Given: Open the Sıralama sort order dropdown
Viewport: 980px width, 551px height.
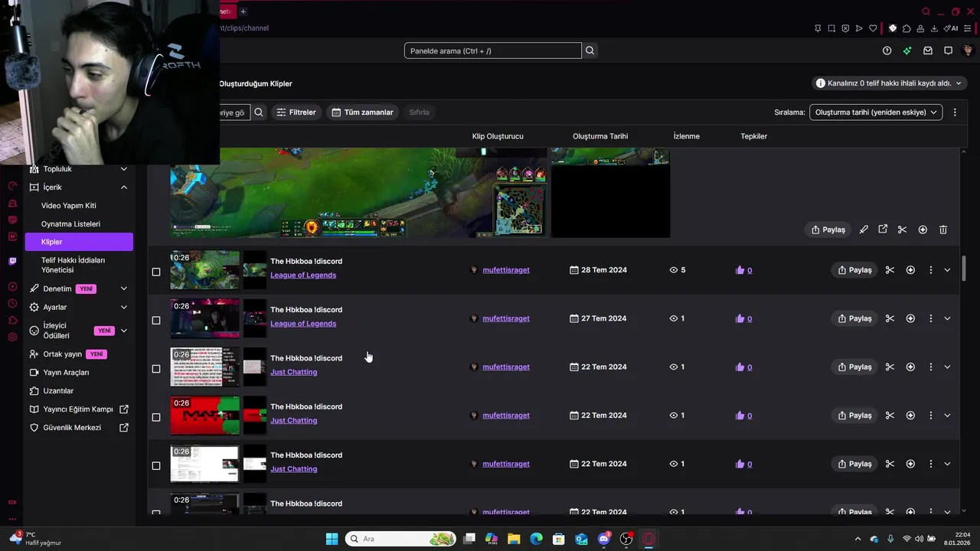Looking at the screenshot, I should (x=876, y=112).
